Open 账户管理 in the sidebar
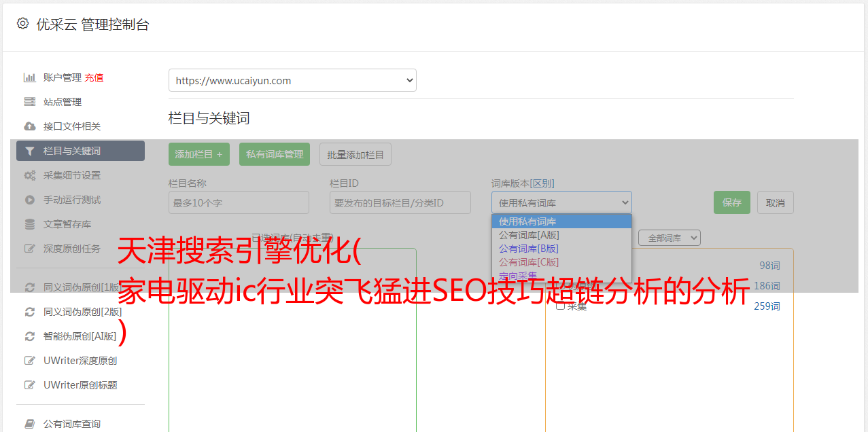 (63, 77)
